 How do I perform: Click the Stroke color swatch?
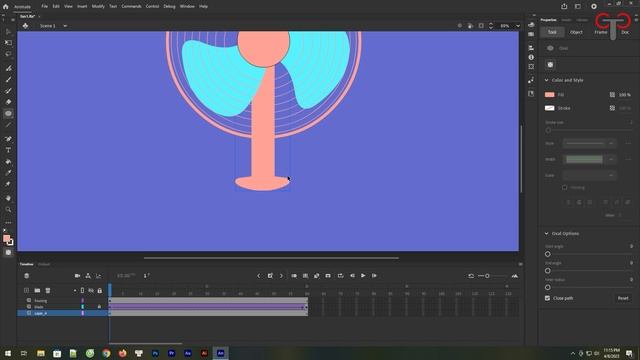coord(549,108)
